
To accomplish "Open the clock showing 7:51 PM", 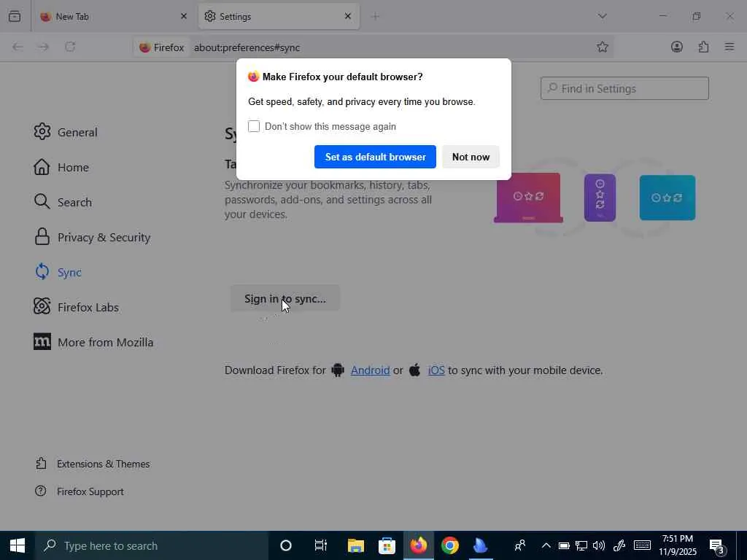I will (x=678, y=545).
